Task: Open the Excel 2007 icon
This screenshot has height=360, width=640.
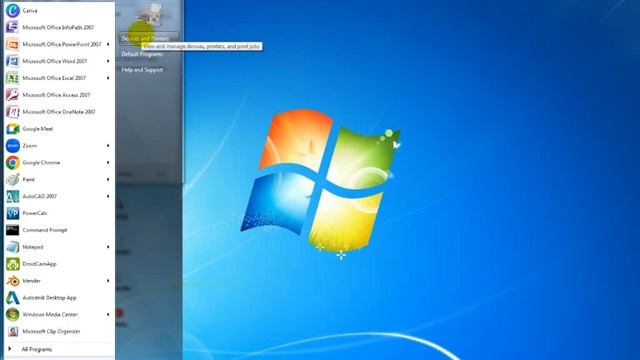Action: click(x=12, y=78)
